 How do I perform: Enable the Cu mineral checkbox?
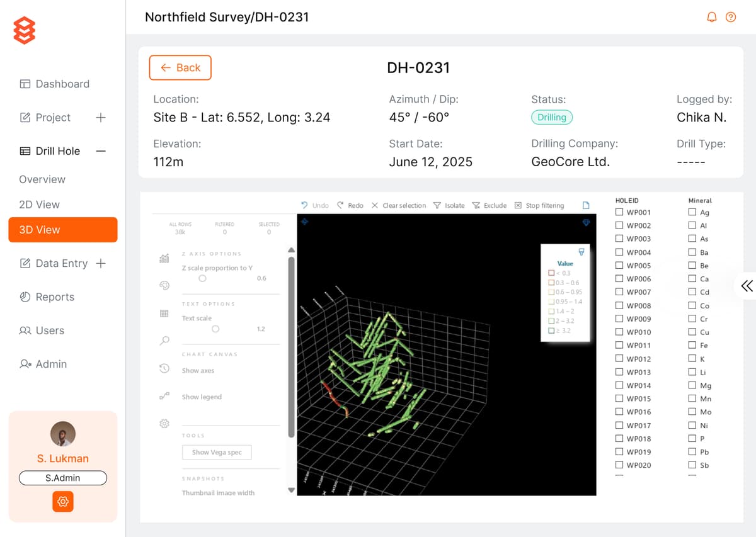click(x=692, y=332)
